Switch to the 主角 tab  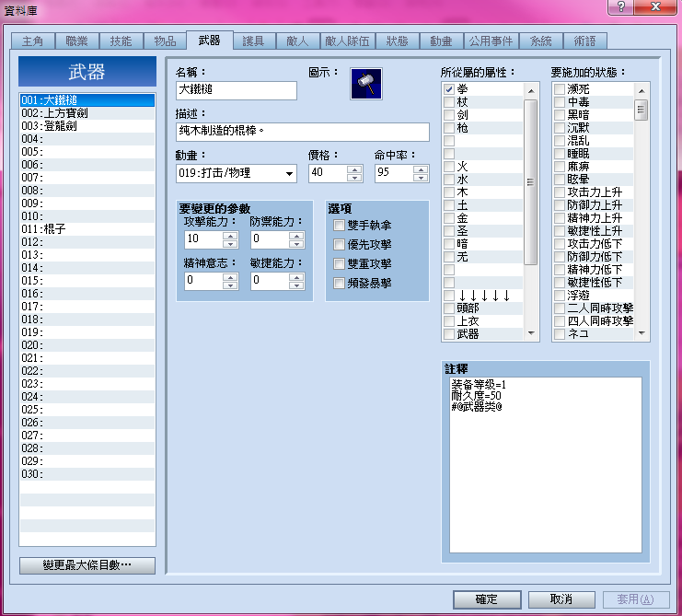[x=32, y=41]
